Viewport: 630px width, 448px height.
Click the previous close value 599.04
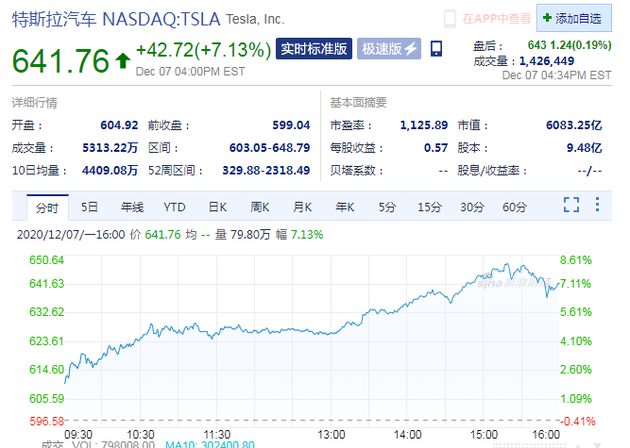click(x=291, y=125)
